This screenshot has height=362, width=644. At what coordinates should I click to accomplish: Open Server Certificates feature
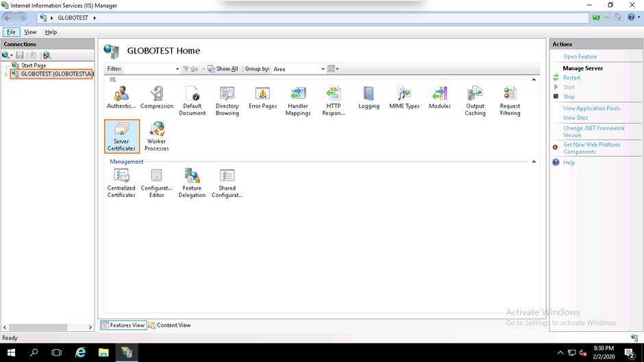tap(121, 136)
